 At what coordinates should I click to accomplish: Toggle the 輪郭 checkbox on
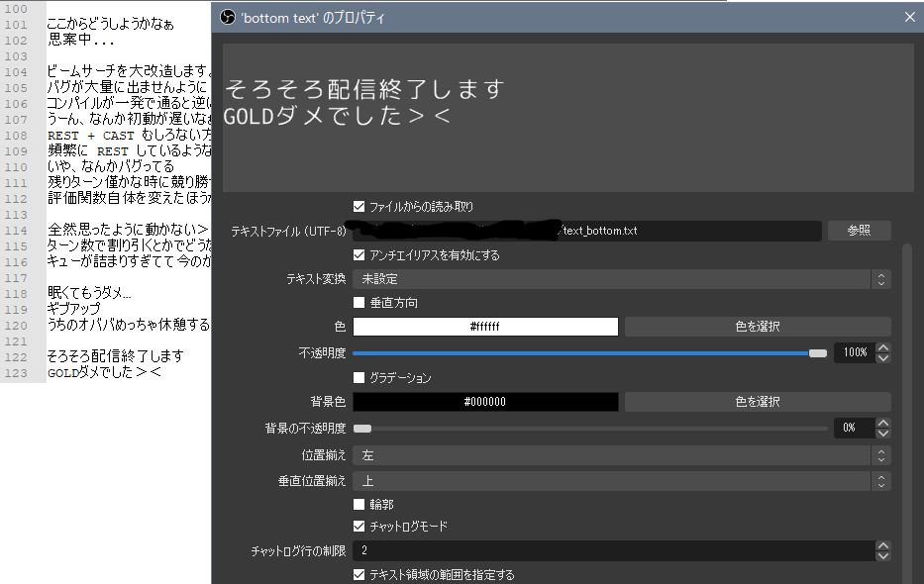click(x=359, y=504)
